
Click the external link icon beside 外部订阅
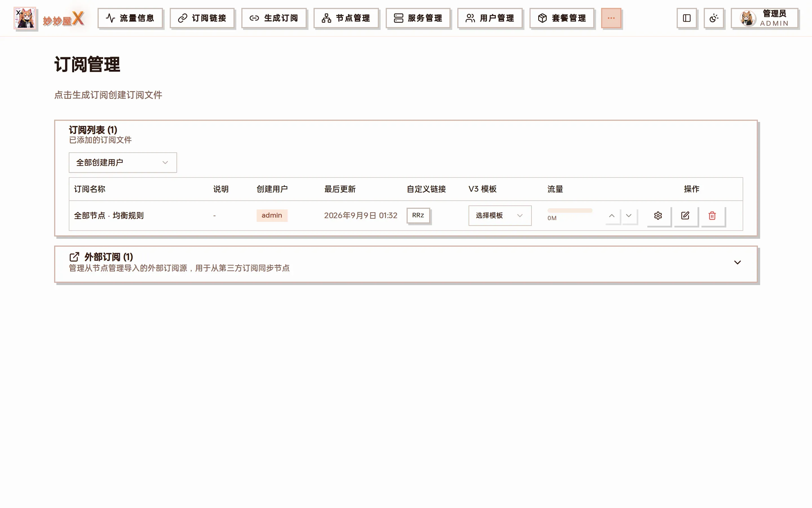click(74, 257)
